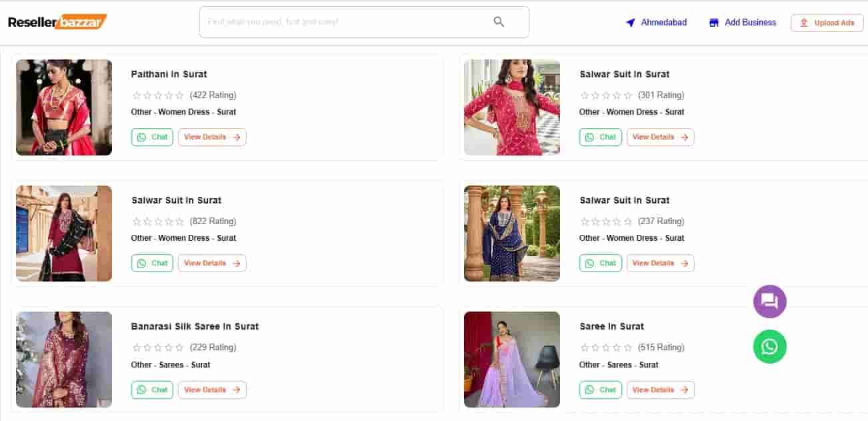Click the ResellerBazzar logo
This screenshot has height=421, width=868.
tap(57, 22)
